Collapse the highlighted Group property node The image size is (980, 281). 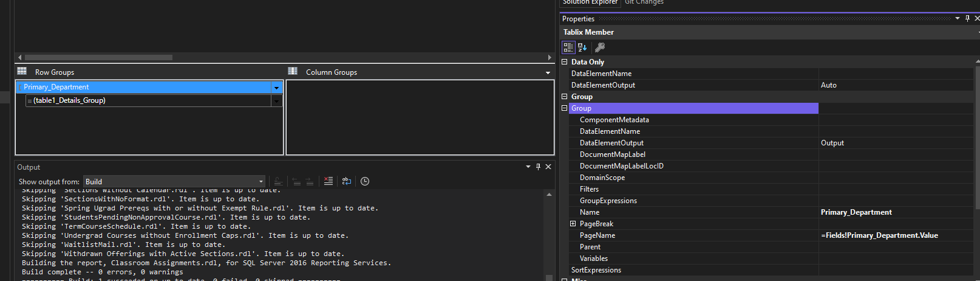[564, 108]
